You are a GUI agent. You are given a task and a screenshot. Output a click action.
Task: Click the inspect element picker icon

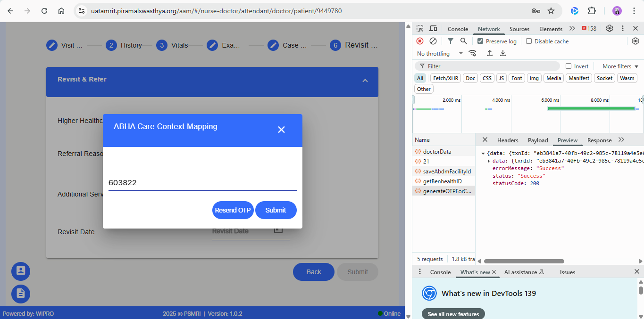(420, 29)
